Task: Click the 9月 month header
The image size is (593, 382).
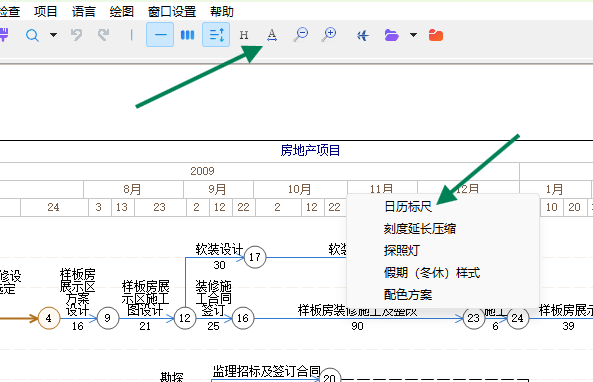Action: [217, 189]
